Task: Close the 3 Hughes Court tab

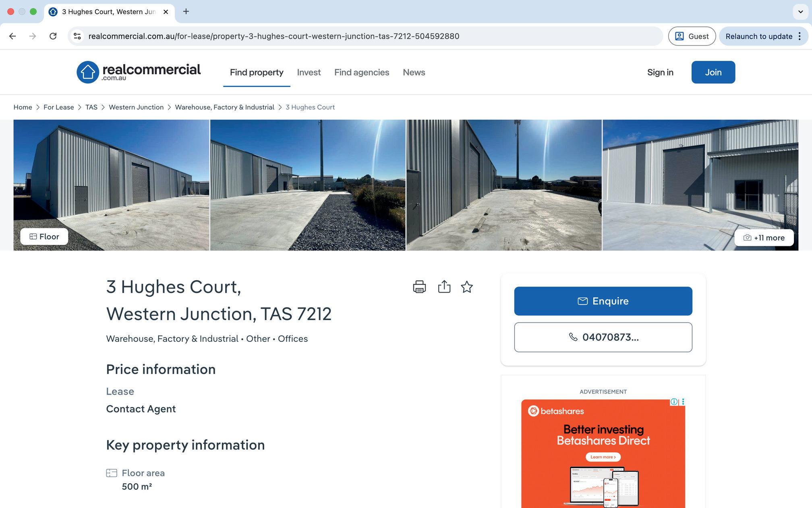Action: 166,12
